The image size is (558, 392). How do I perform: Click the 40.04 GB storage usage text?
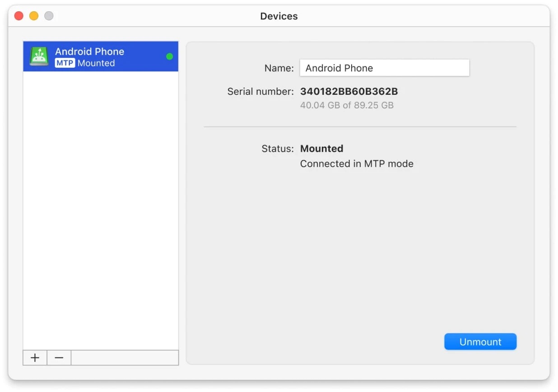point(347,105)
